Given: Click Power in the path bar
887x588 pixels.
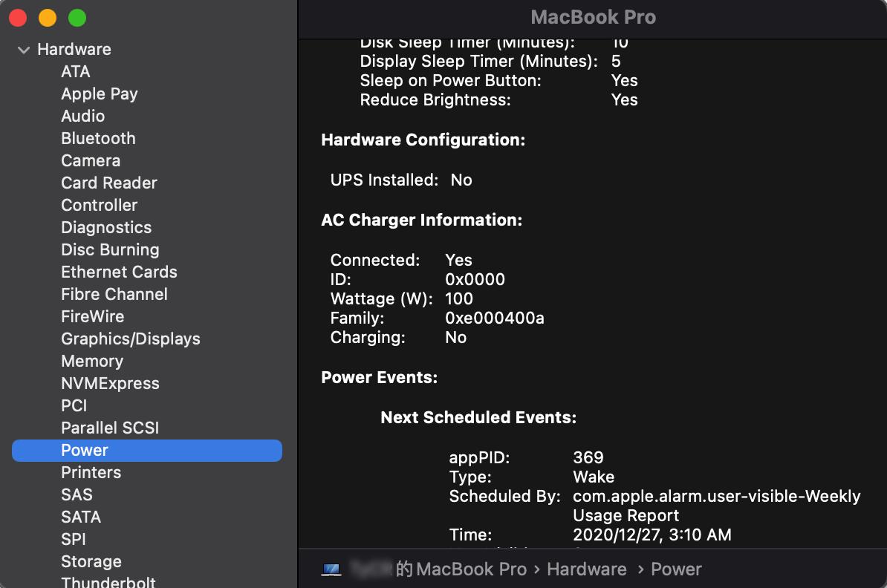Looking at the screenshot, I should tap(676, 569).
